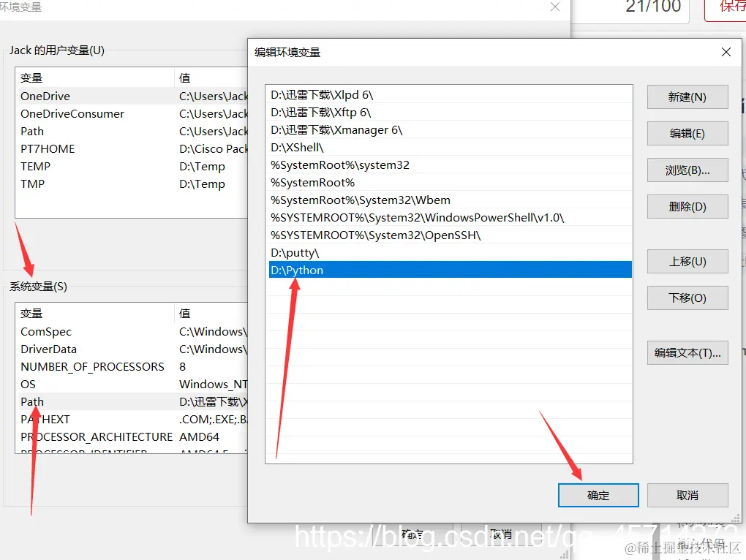Confirm with 确定 in edit dialog
This screenshot has height=560, width=746.
point(598,496)
